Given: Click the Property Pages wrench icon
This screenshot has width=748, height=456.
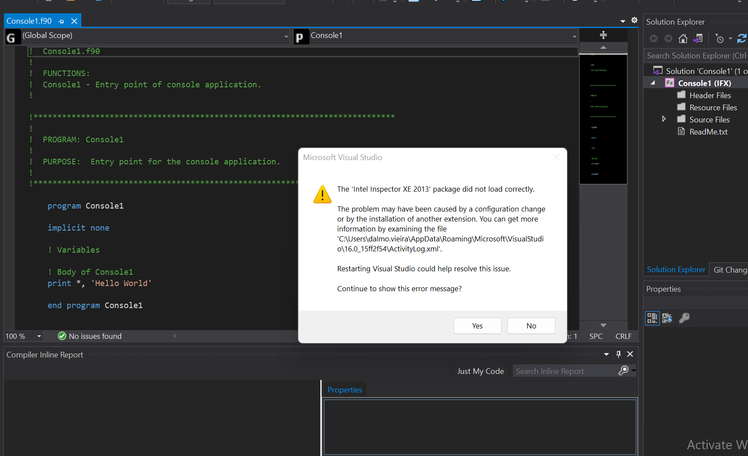Looking at the screenshot, I should pyautogui.click(x=684, y=318).
